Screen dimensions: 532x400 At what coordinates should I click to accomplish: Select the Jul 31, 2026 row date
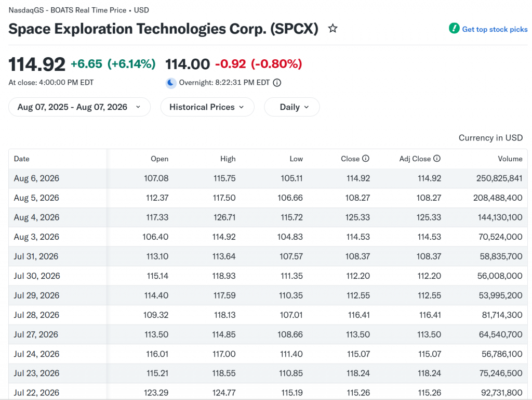coord(36,256)
